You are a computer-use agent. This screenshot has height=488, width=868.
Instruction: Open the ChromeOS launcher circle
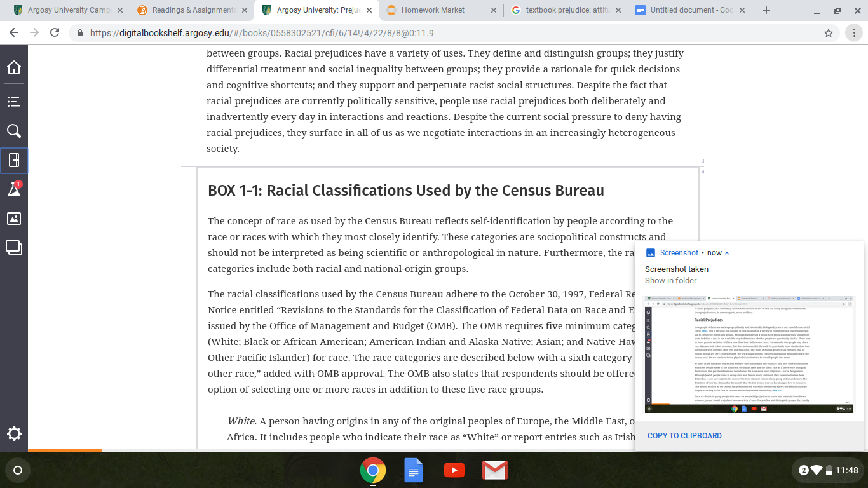[18, 471]
